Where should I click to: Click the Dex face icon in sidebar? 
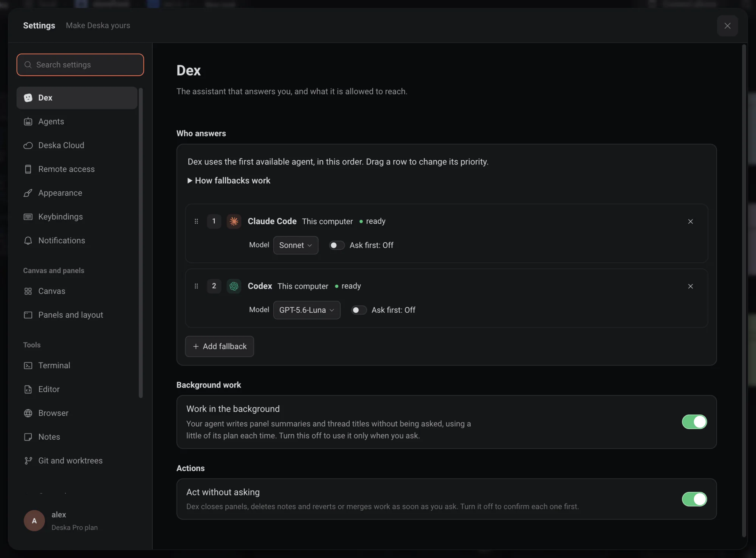coord(28,98)
